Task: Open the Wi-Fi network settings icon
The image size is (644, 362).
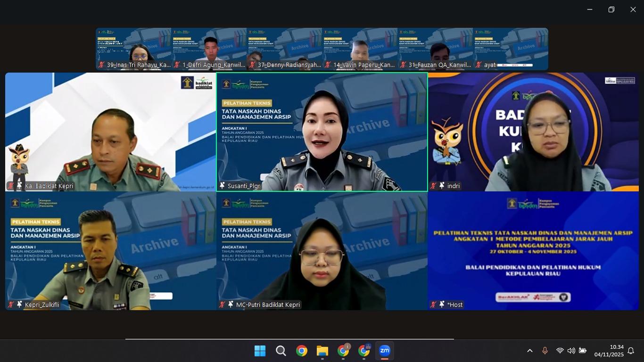Action: pos(560,351)
